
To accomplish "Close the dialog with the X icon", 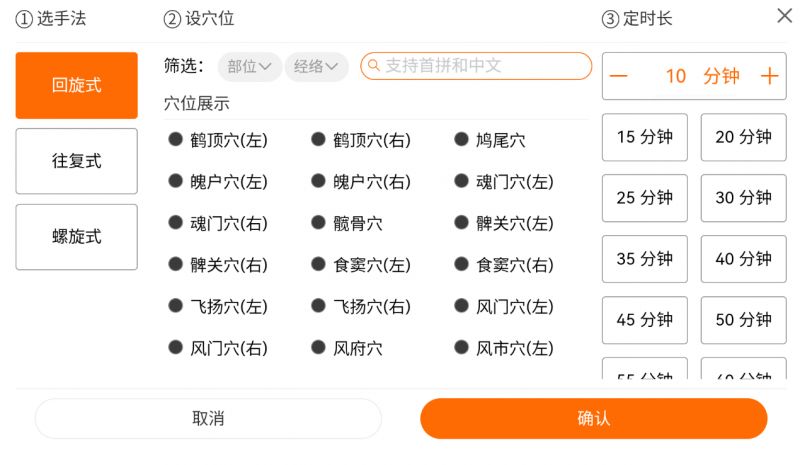I will click(x=785, y=16).
